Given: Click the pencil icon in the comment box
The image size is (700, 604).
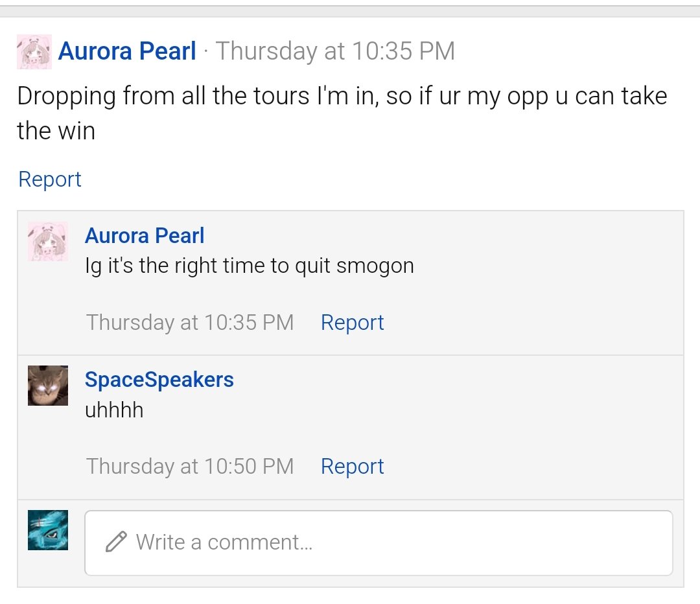Looking at the screenshot, I should click(116, 542).
